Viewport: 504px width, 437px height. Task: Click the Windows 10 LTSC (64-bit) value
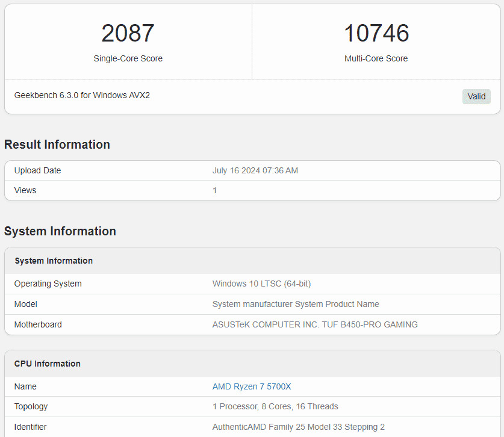coord(261,284)
